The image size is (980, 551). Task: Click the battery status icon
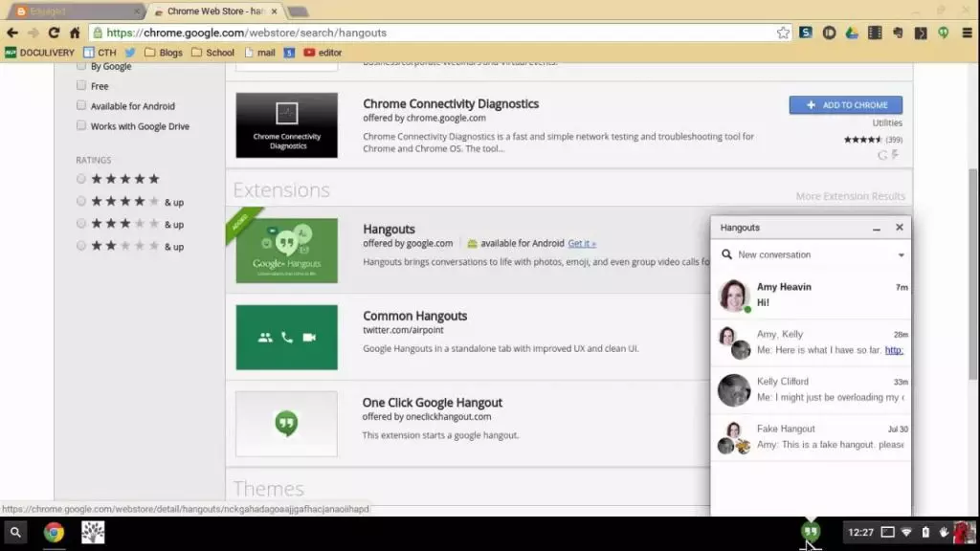pyautogui.click(x=925, y=532)
